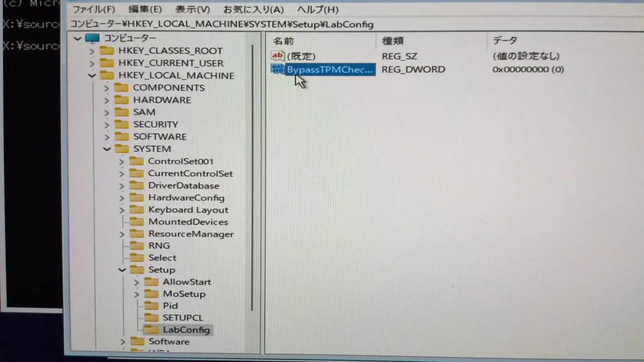Expand the SECURITY key chevron
This screenshot has width=644, height=362.
click(x=106, y=124)
